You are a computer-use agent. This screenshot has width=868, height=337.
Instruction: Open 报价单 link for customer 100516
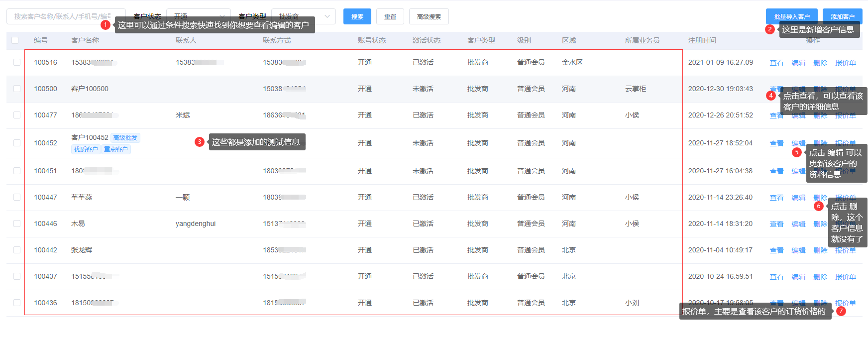(x=845, y=63)
